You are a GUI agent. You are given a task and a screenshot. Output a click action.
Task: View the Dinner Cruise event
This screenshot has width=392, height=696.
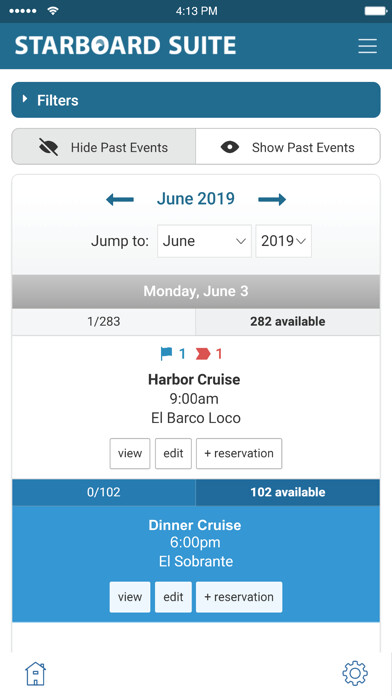(x=130, y=597)
